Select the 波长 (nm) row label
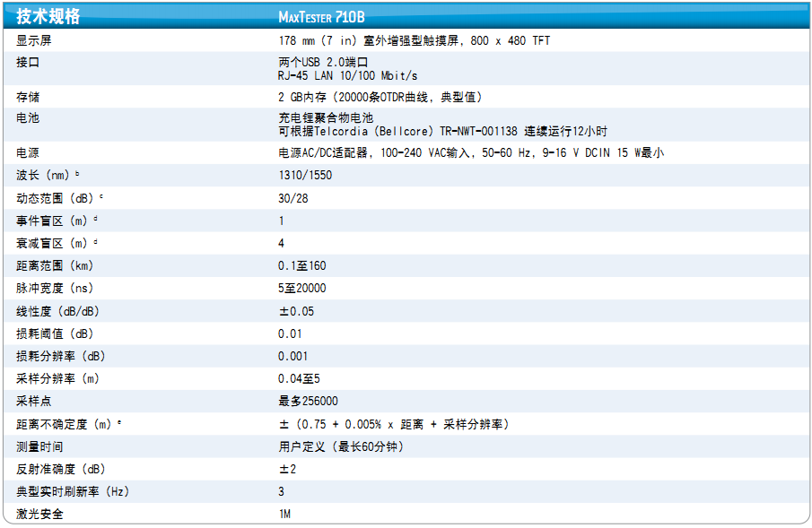This screenshot has width=812, height=528. coord(48,175)
